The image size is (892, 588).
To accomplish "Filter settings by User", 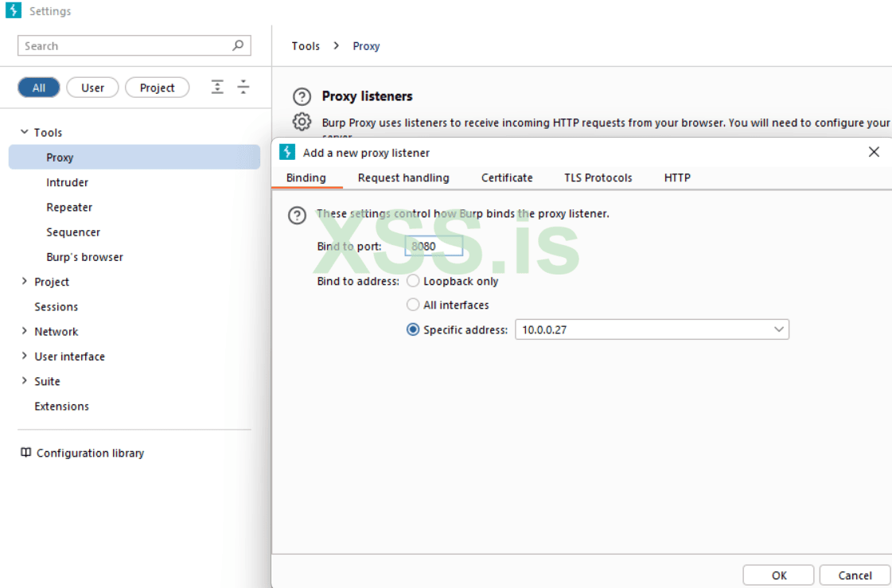I will pyautogui.click(x=93, y=88).
